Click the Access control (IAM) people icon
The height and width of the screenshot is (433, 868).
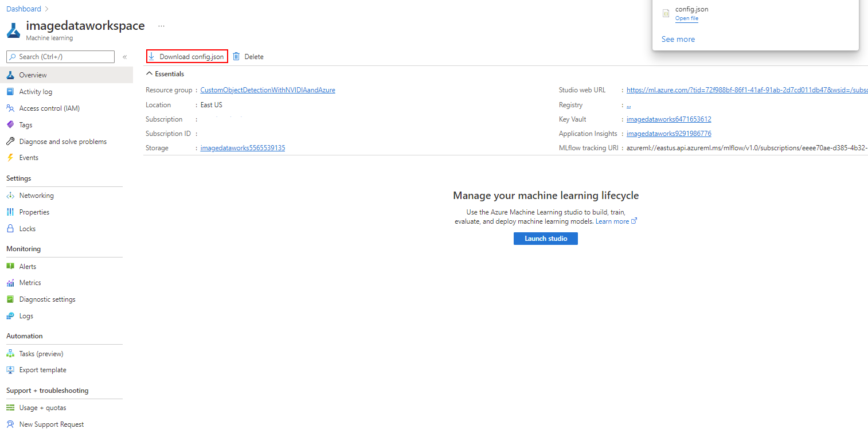(x=10, y=108)
